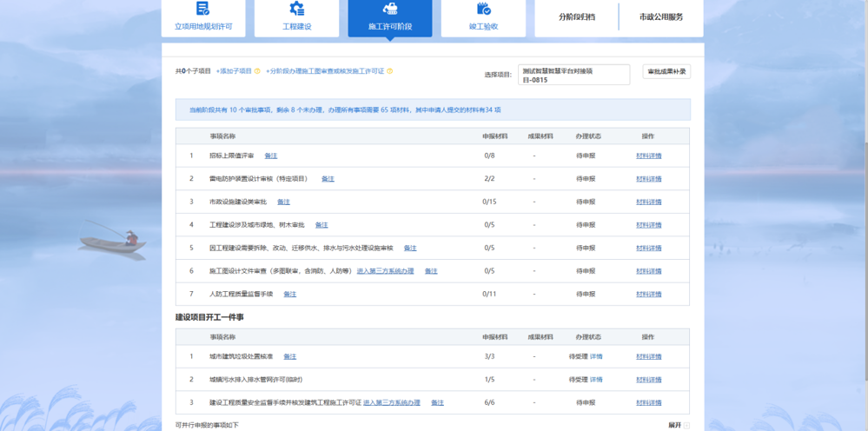Open +分阶段办理施工图审查或核发施工许可证 link
Screen dimensions: 868x431
click(x=325, y=71)
